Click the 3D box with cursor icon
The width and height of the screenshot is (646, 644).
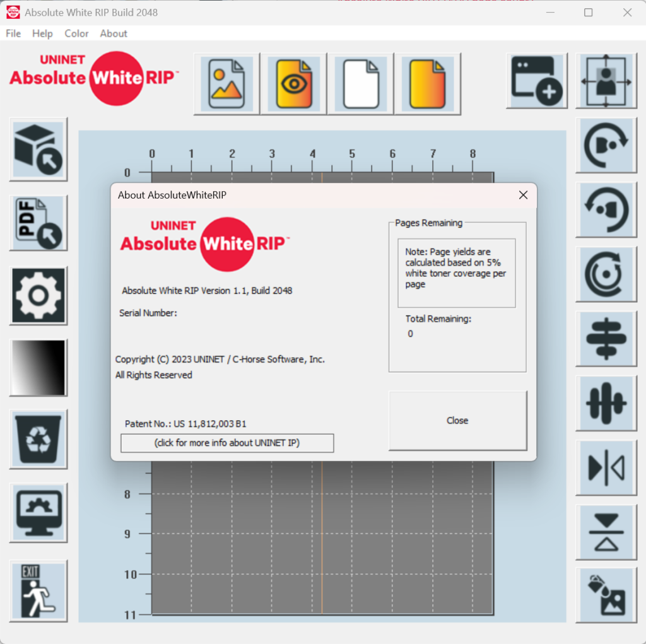[38, 149]
